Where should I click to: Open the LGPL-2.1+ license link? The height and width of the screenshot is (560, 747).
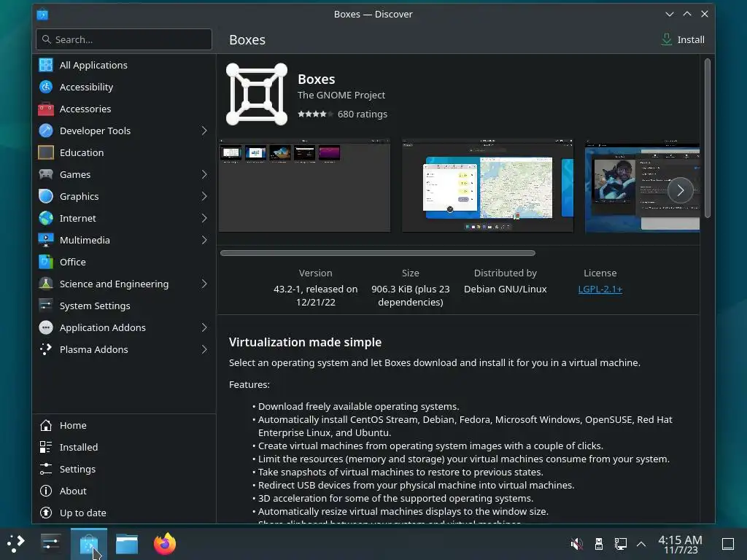tap(600, 289)
